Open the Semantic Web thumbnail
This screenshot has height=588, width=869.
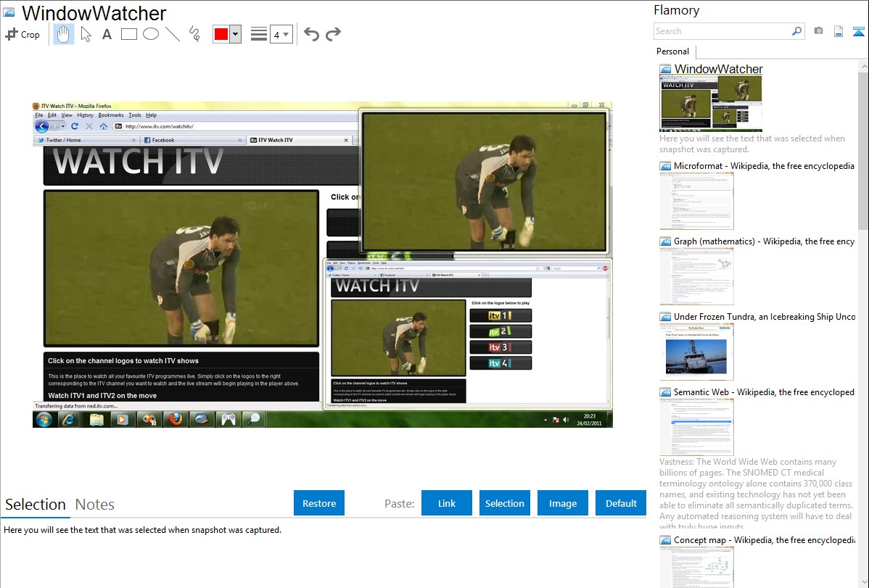click(x=696, y=427)
